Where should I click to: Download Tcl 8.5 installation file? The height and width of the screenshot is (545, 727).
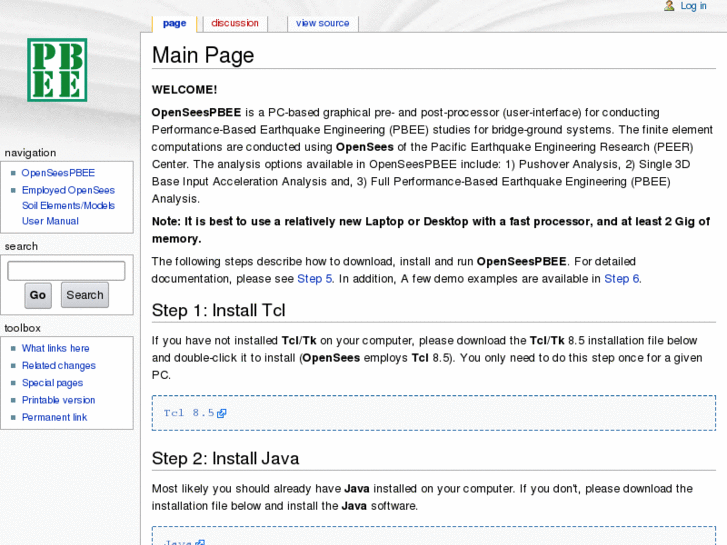(x=189, y=412)
